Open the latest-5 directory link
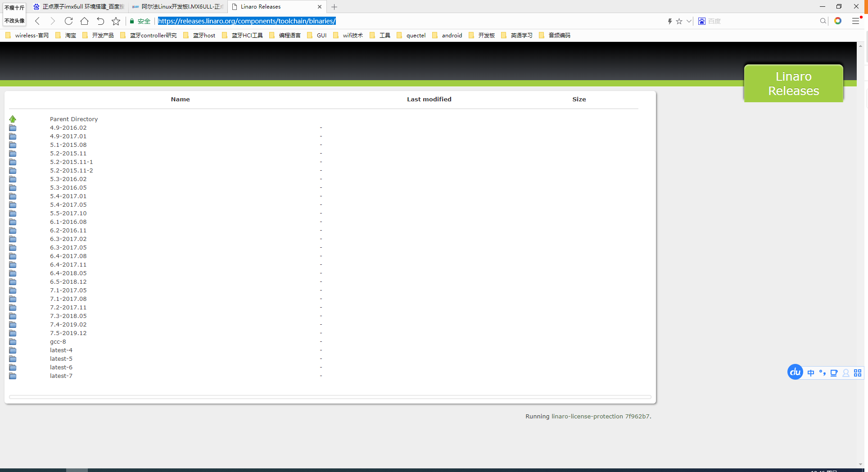The width and height of the screenshot is (868, 472). 61,359
